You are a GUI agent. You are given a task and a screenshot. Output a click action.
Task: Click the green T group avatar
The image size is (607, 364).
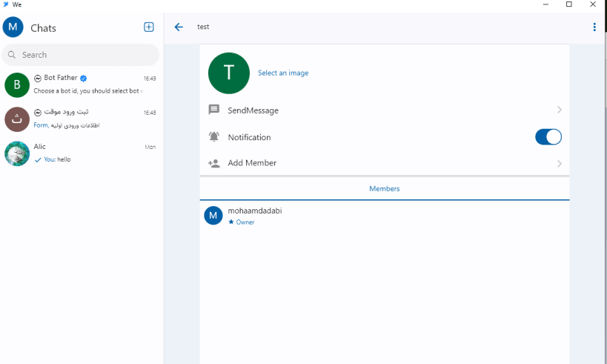point(229,73)
